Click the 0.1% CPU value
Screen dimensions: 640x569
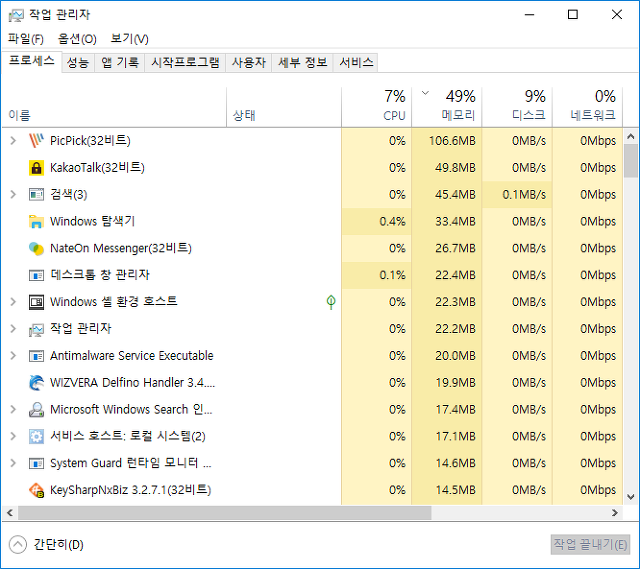(392, 276)
